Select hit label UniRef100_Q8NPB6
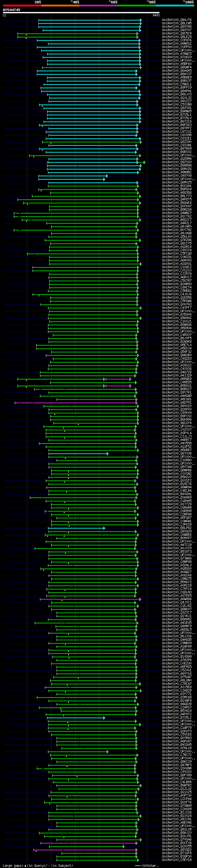Image resolution: width=197 pixels, height=868 pixels. tap(177, 470)
